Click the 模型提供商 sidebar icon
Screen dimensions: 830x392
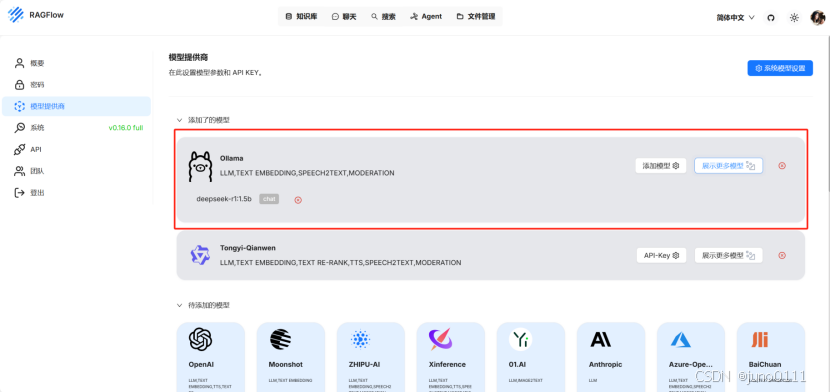click(x=20, y=106)
